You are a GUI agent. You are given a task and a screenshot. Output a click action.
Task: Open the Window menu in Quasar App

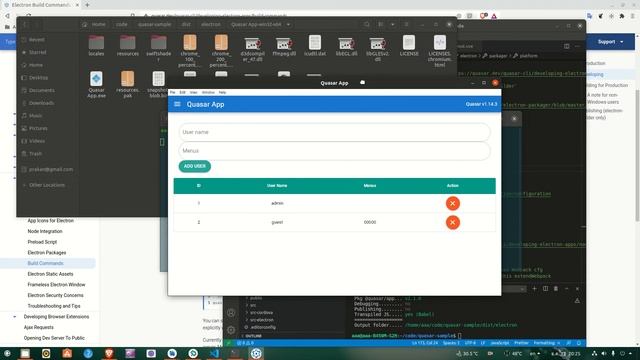(x=208, y=93)
